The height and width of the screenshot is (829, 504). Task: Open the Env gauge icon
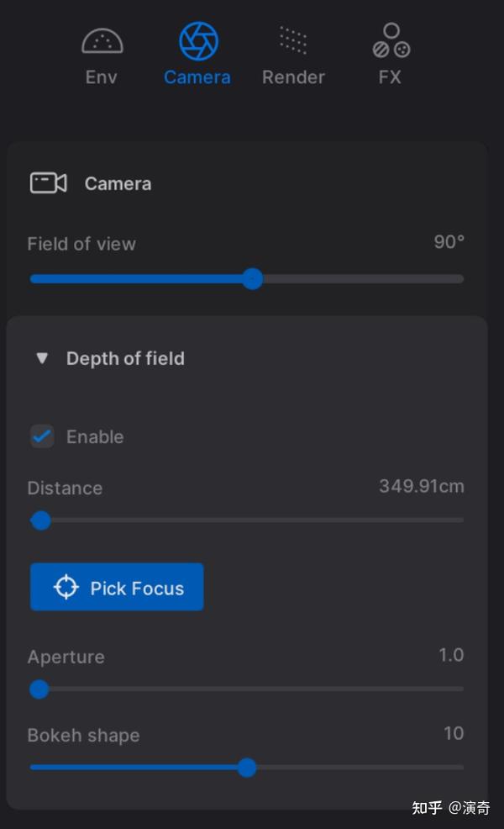102,41
